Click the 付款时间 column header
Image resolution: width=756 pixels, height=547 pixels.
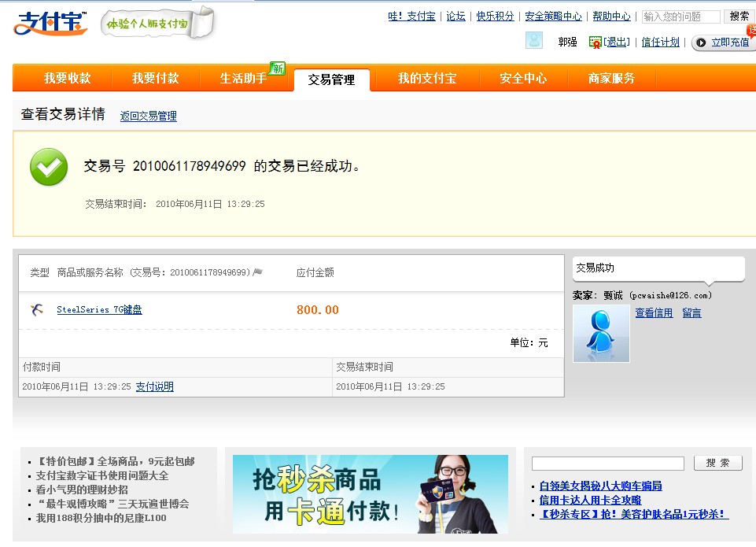point(42,367)
